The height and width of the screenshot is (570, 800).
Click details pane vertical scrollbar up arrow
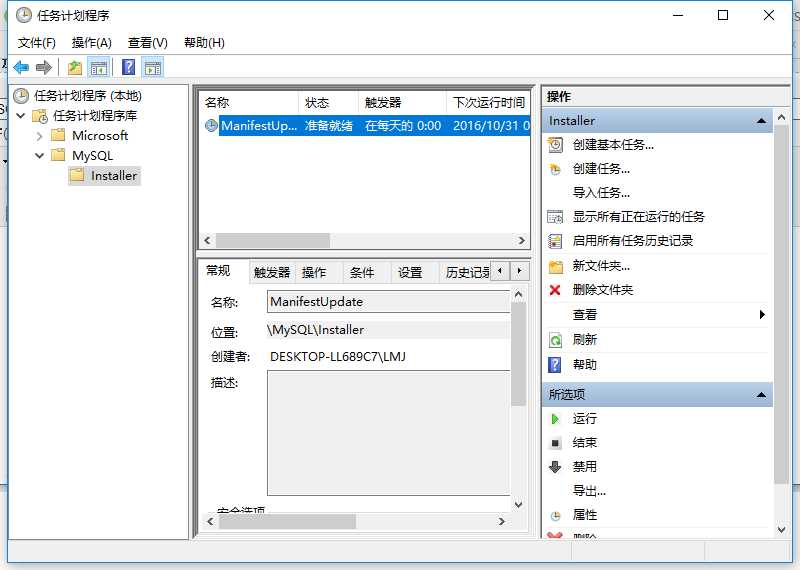[x=518, y=294]
